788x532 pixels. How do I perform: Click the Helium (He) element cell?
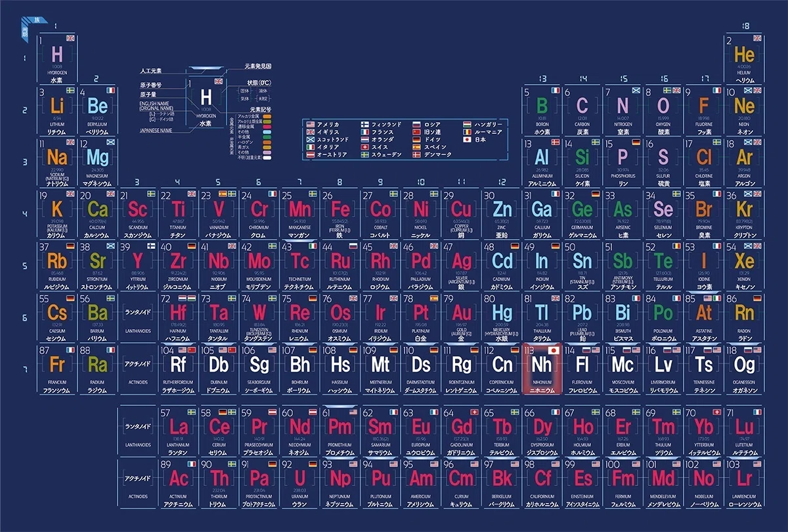pos(745,58)
